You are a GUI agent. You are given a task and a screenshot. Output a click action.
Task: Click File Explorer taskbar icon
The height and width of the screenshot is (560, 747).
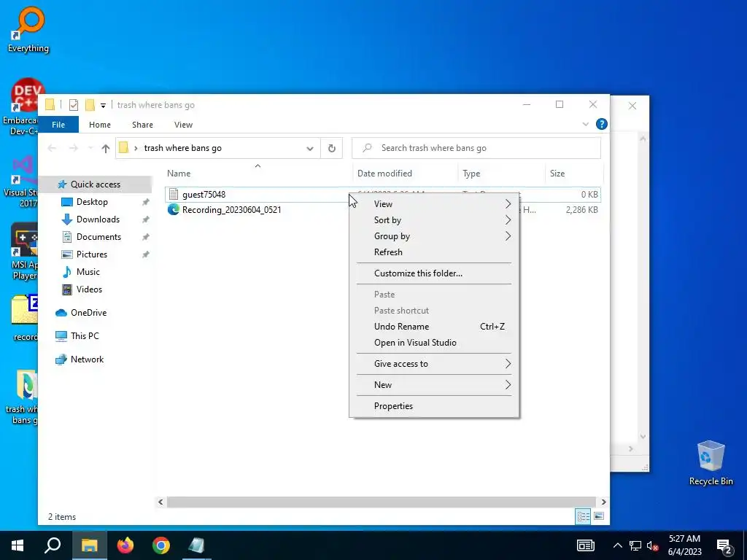(89, 545)
